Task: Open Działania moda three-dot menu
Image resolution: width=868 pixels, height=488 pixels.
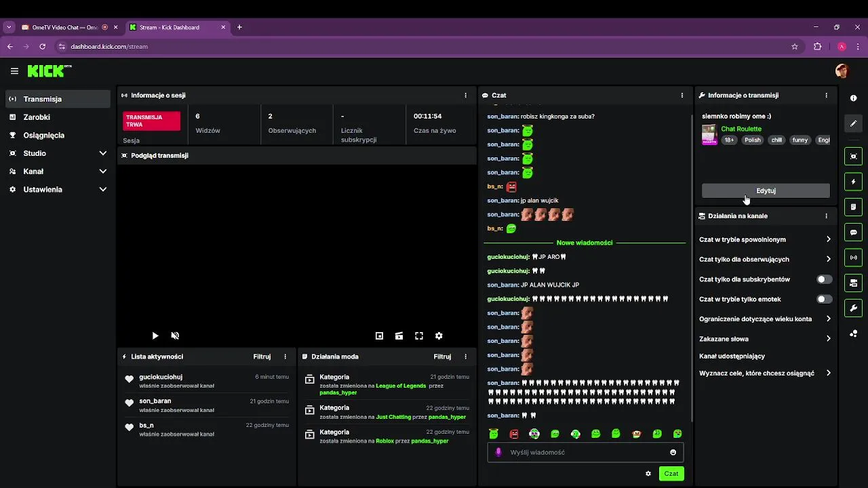Action: 465,357
